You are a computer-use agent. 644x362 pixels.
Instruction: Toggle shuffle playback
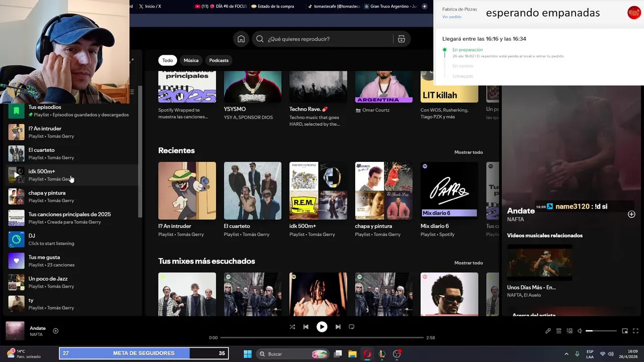292,327
